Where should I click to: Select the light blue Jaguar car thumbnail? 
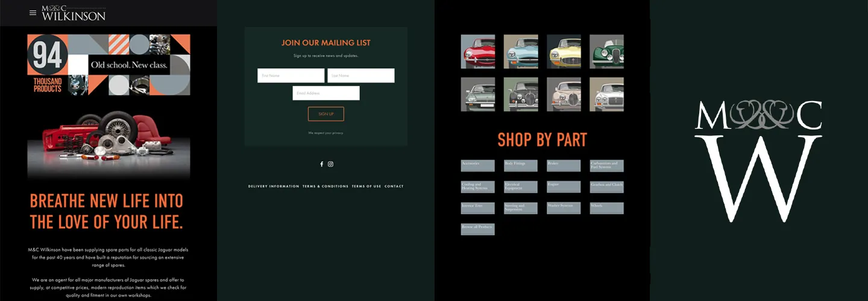[521, 51]
